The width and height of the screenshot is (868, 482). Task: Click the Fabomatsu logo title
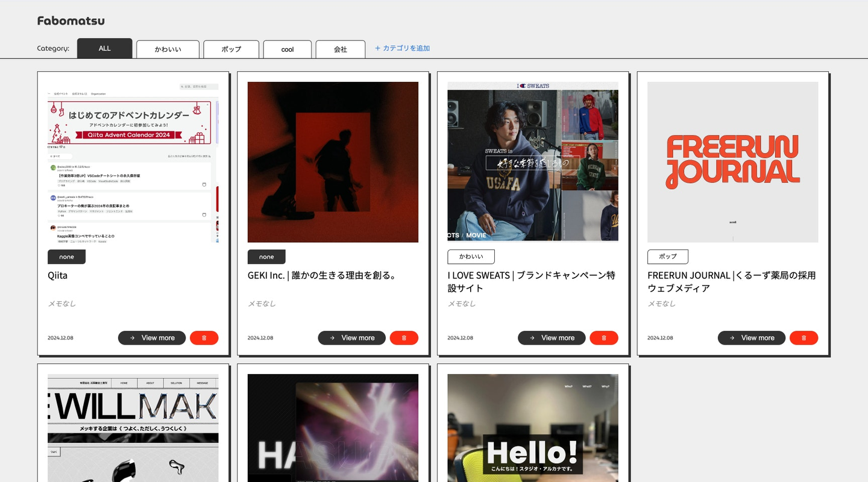point(71,21)
